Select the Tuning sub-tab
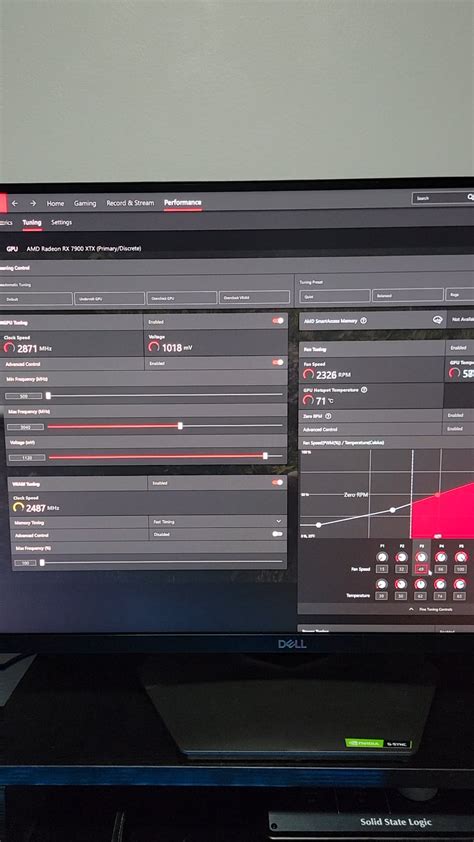The width and height of the screenshot is (474, 842). point(32,222)
